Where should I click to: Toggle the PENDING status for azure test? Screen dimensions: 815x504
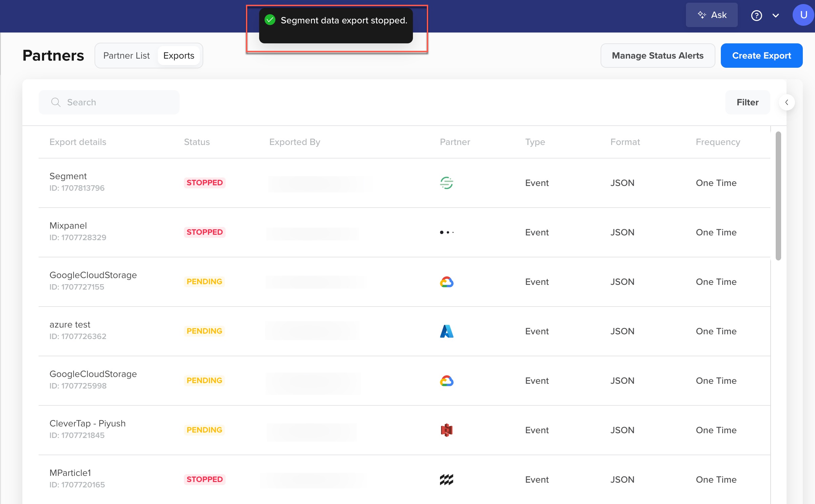click(204, 331)
